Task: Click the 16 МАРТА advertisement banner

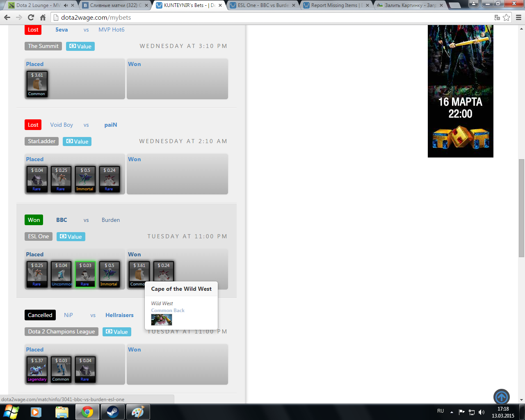Action: click(460, 91)
